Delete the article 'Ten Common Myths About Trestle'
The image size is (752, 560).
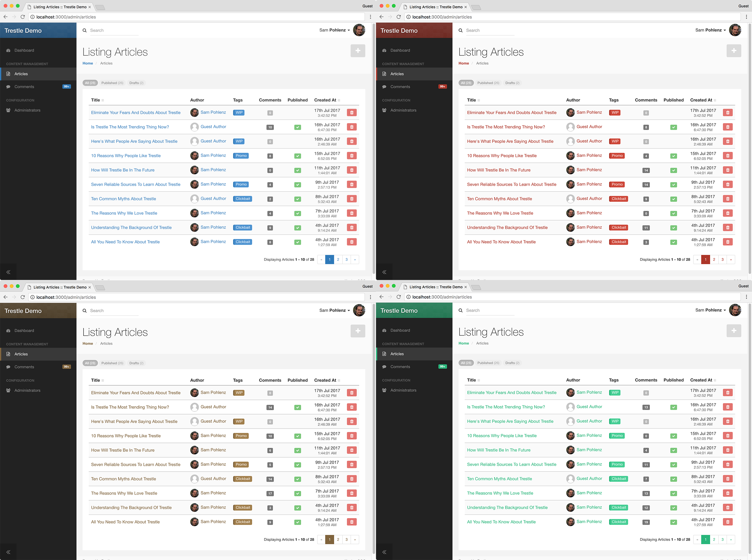tap(352, 199)
